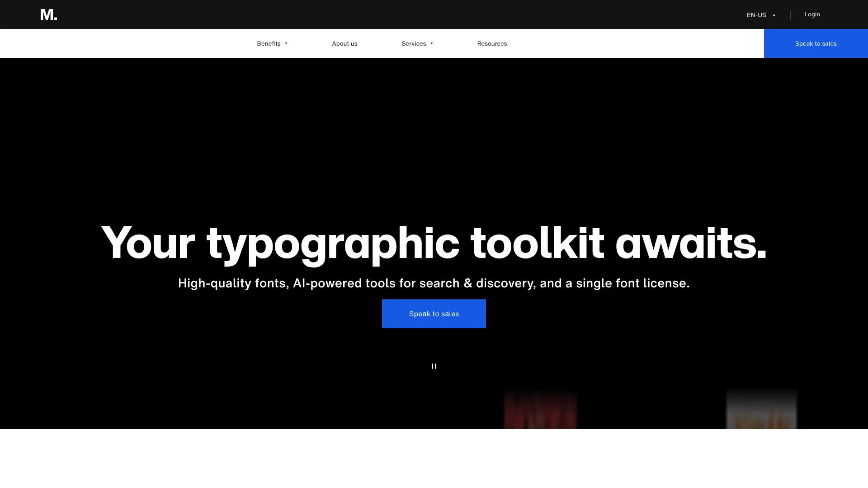Click the blurred orange poster thumbnail
868x488 pixels.
[x=761, y=408]
